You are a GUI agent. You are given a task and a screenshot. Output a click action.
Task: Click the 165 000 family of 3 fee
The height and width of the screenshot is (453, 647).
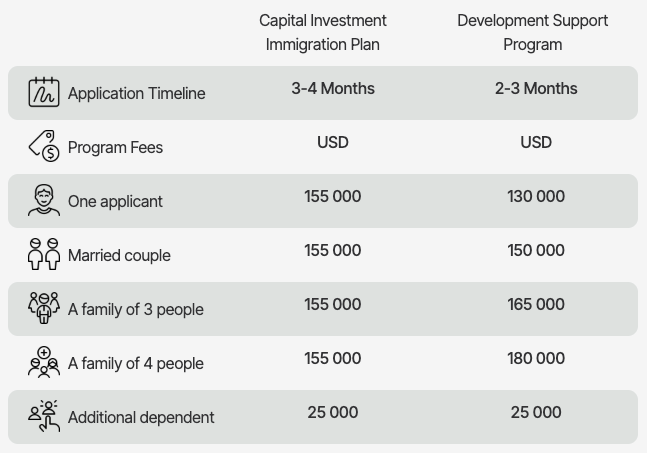536,304
